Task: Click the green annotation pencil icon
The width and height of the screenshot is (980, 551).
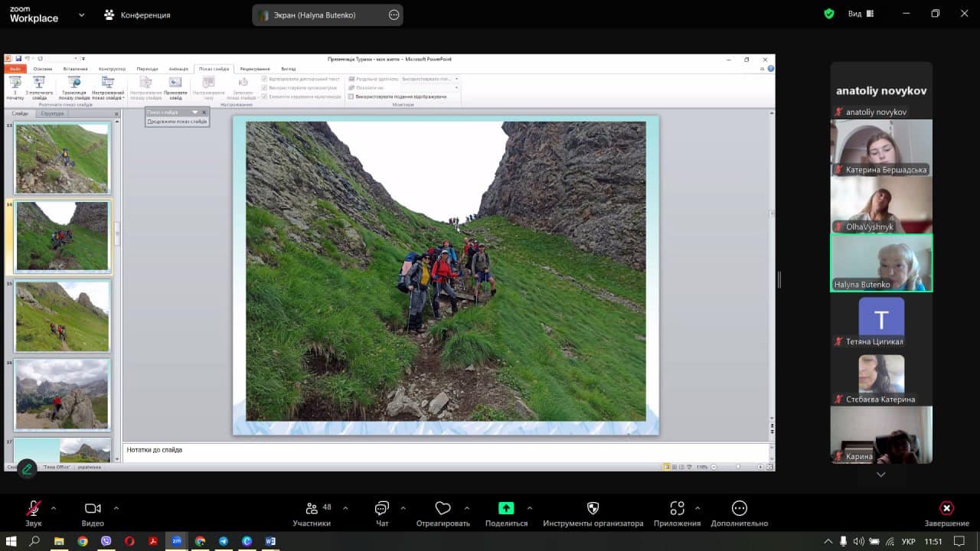Action: pyautogui.click(x=27, y=468)
